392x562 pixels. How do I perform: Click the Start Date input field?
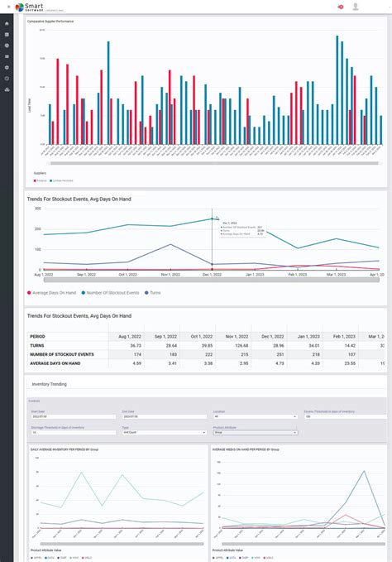point(74,416)
